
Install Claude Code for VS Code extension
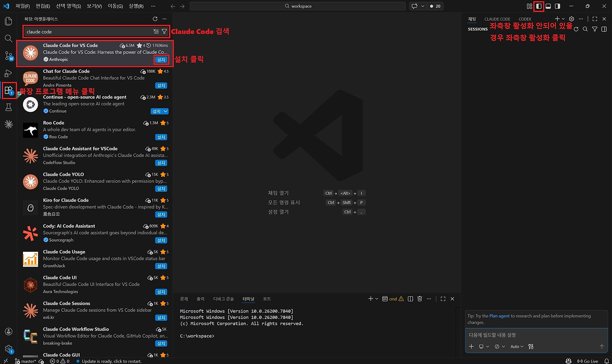pos(161,60)
